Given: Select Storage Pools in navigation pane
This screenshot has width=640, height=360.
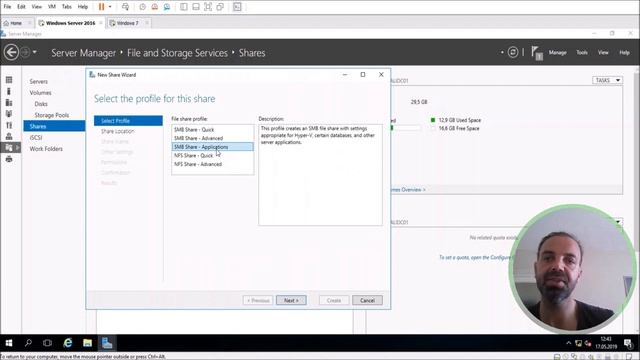Looking at the screenshot, I should (x=52, y=115).
